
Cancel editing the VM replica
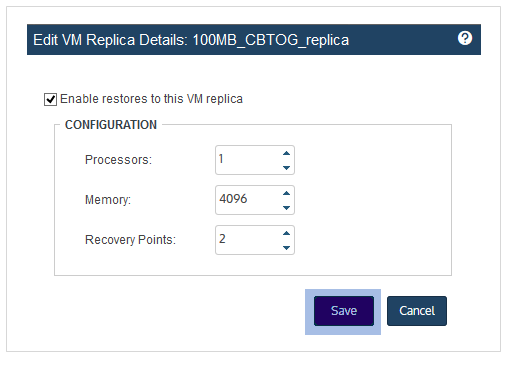click(417, 311)
